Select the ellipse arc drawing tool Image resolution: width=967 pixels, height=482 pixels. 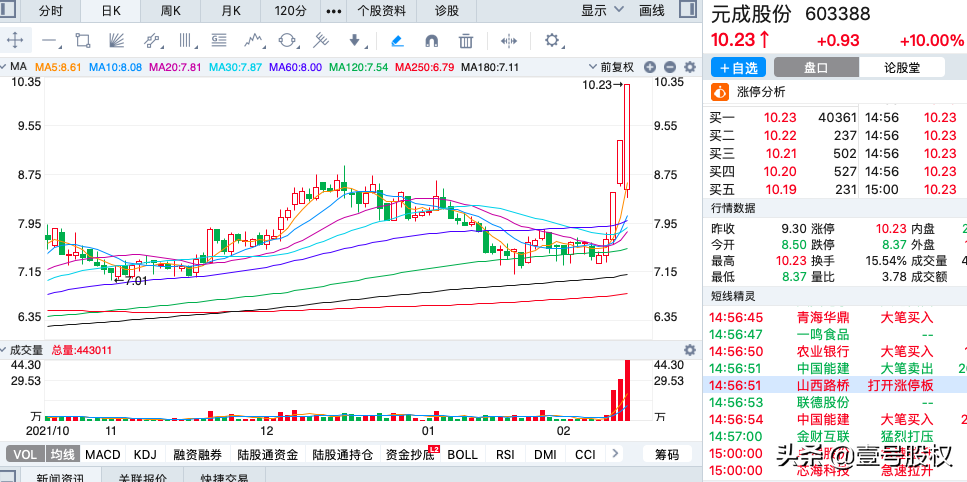click(x=287, y=41)
